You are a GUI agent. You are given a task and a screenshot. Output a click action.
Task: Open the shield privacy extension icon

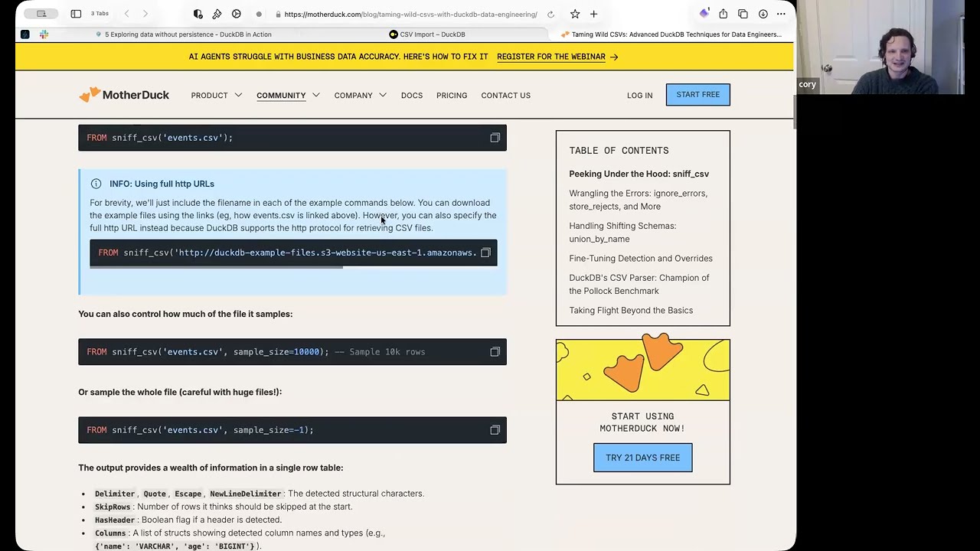(198, 14)
